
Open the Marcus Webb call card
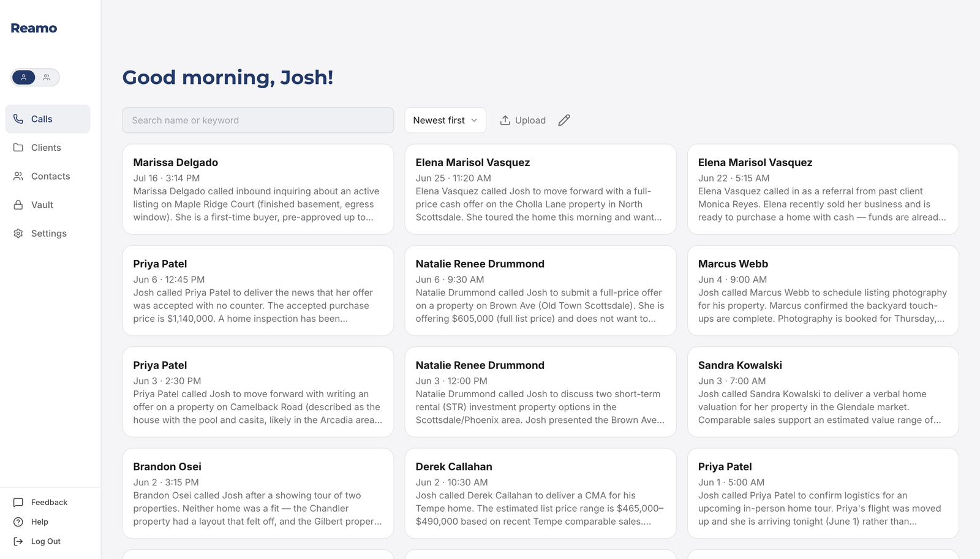pyautogui.click(x=823, y=291)
